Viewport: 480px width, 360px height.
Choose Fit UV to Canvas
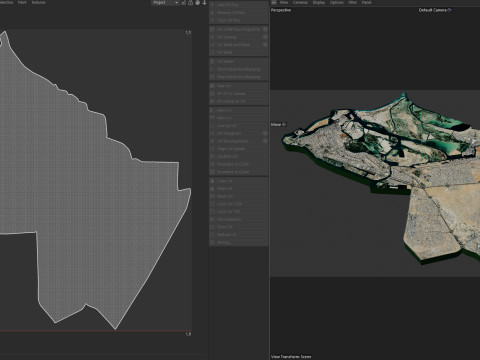point(239,94)
